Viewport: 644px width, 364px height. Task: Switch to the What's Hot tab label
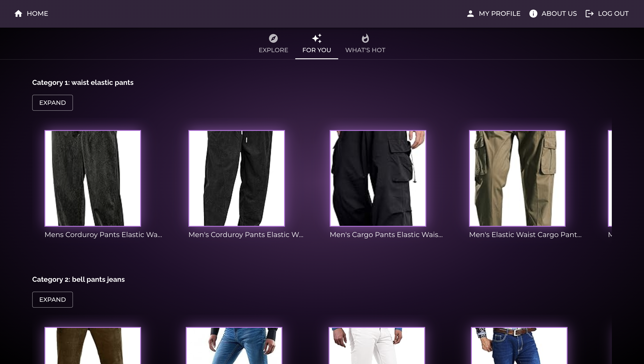click(x=365, y=50)
